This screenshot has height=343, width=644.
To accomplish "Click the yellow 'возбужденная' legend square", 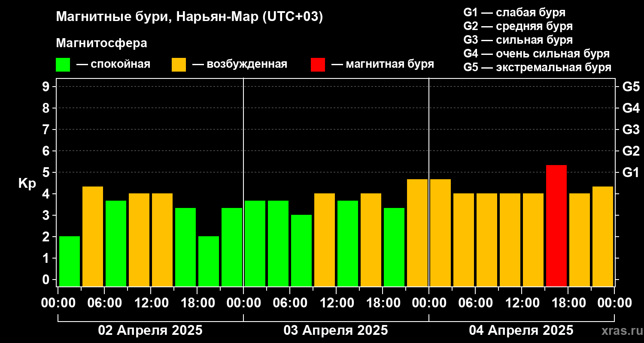I will (x=179, y=65).
